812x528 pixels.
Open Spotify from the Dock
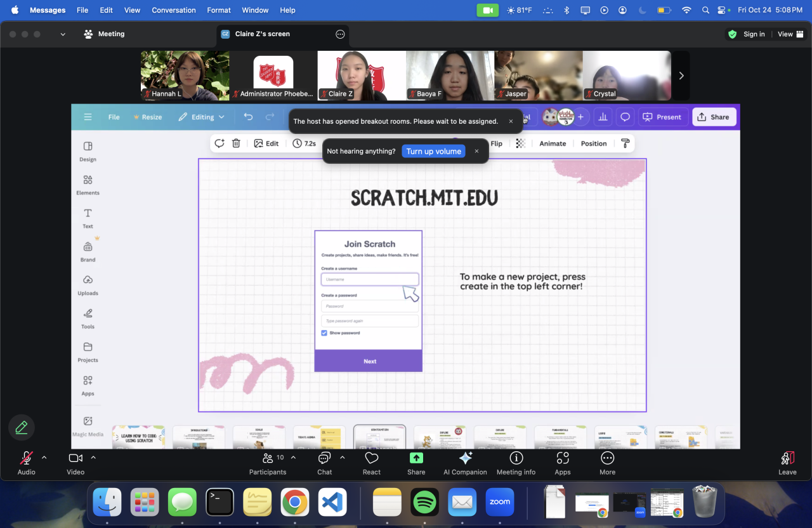click(425, 503)
